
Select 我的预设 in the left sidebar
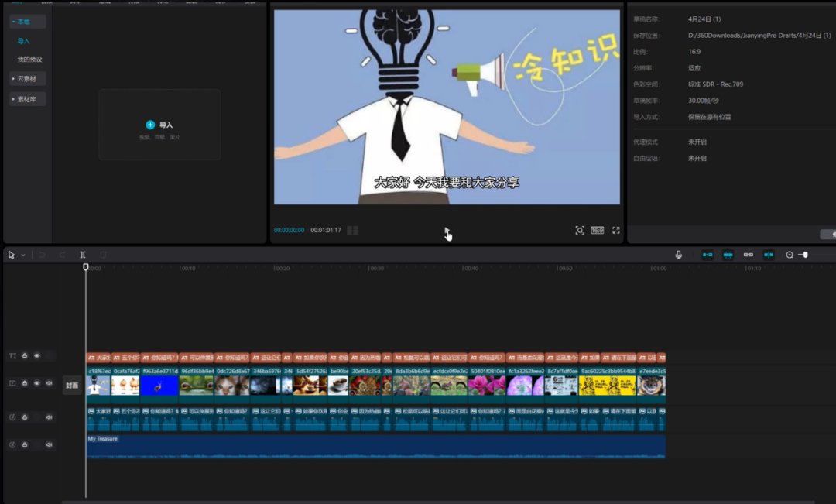coord(30,60)
